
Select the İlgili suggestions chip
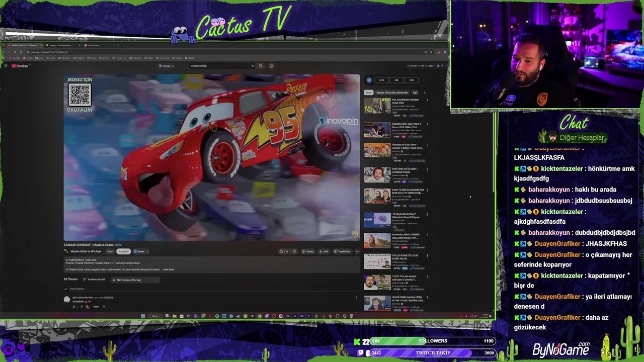(415, 93)
